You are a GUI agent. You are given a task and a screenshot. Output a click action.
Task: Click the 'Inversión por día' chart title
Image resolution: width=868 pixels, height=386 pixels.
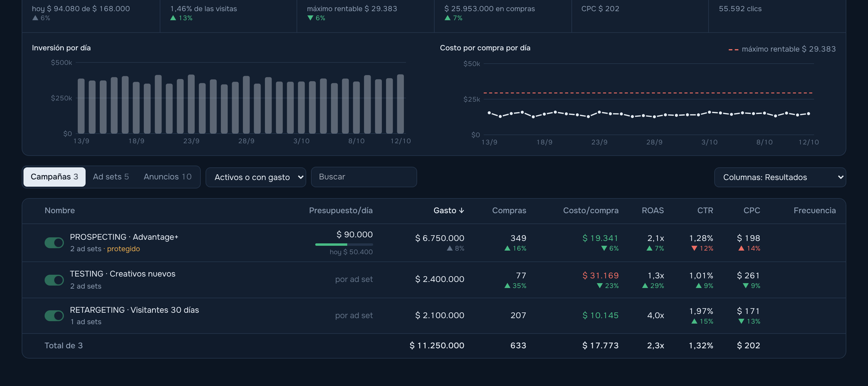point(61,48)
